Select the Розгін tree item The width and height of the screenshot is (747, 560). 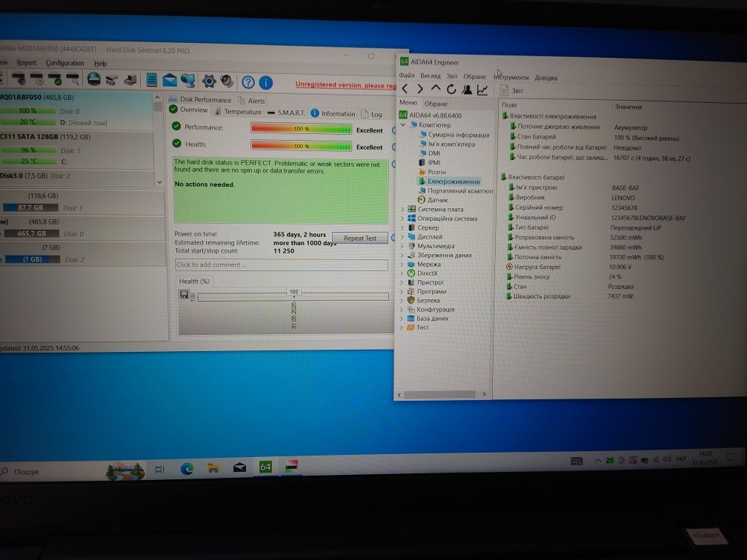point(432,172)
